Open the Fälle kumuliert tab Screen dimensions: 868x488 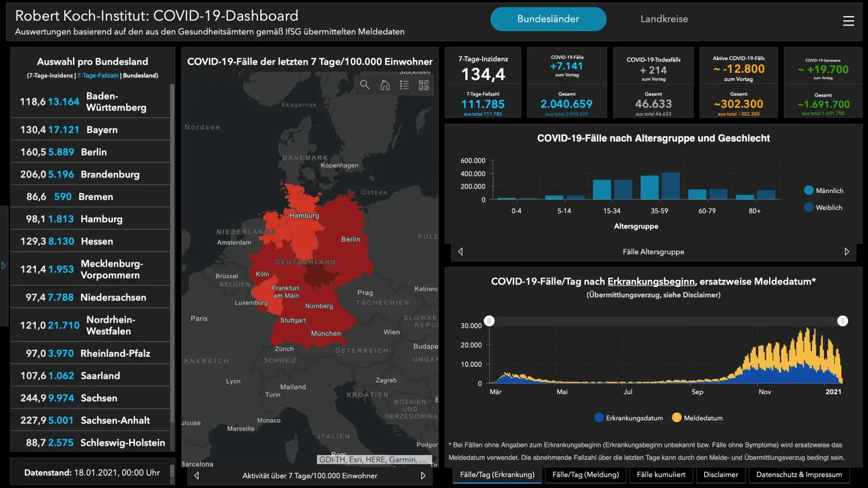[x=661, y=475]
